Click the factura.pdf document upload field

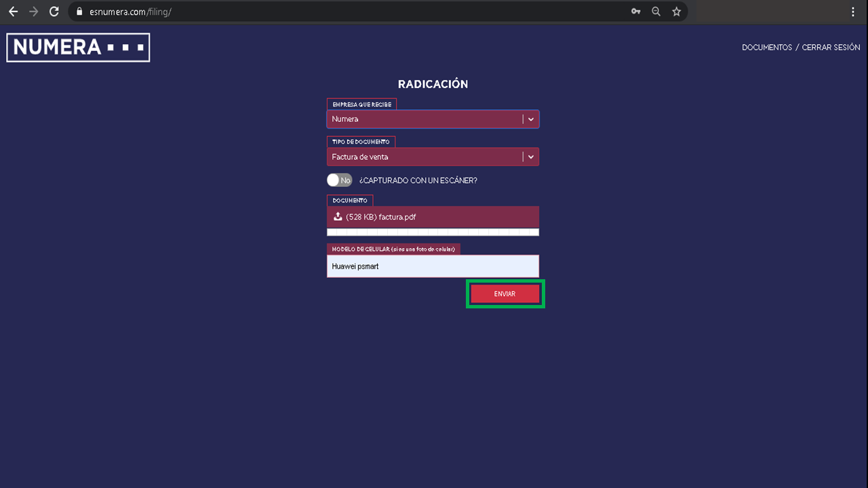(433, 217)
